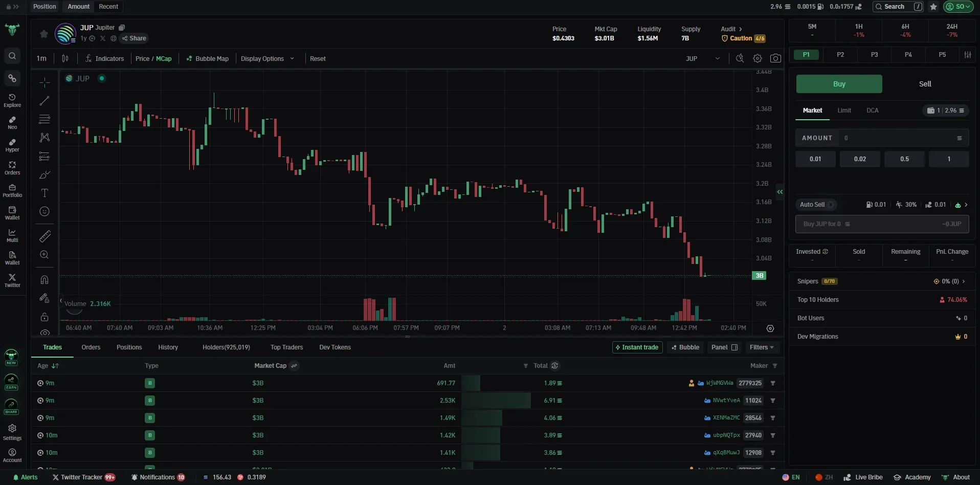Switch chart between Price and MCap
The height and width of the screenshot is (485, 980).
pos(153,58)
